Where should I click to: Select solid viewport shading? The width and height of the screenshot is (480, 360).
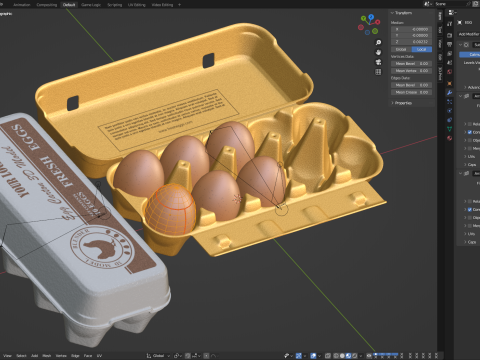[x=342, y=356]
